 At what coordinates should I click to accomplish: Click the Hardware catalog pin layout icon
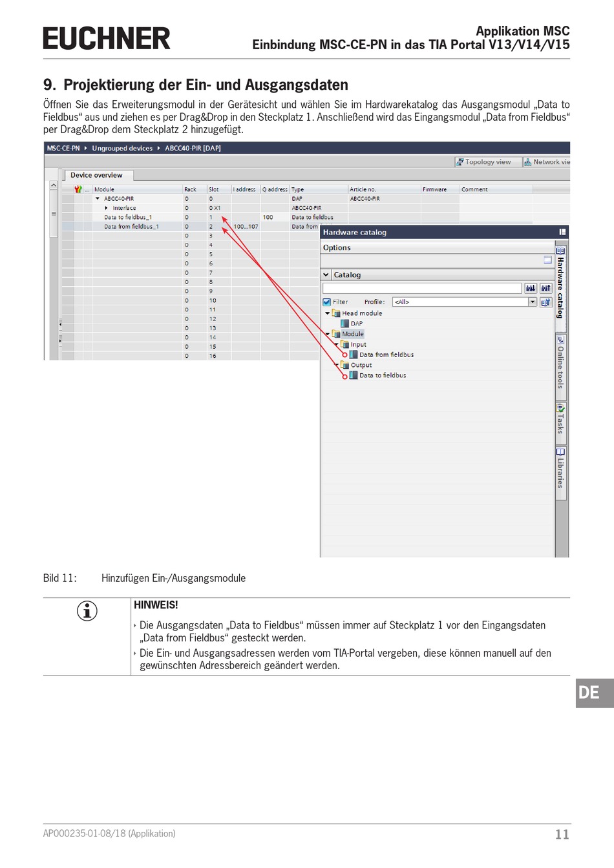pos(563,232)
